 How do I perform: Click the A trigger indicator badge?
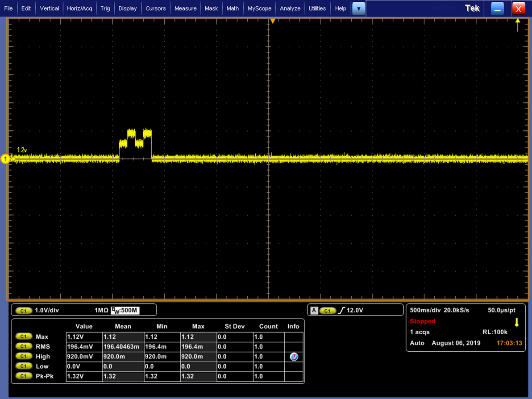pyautogui.click(x=314, y=310)
